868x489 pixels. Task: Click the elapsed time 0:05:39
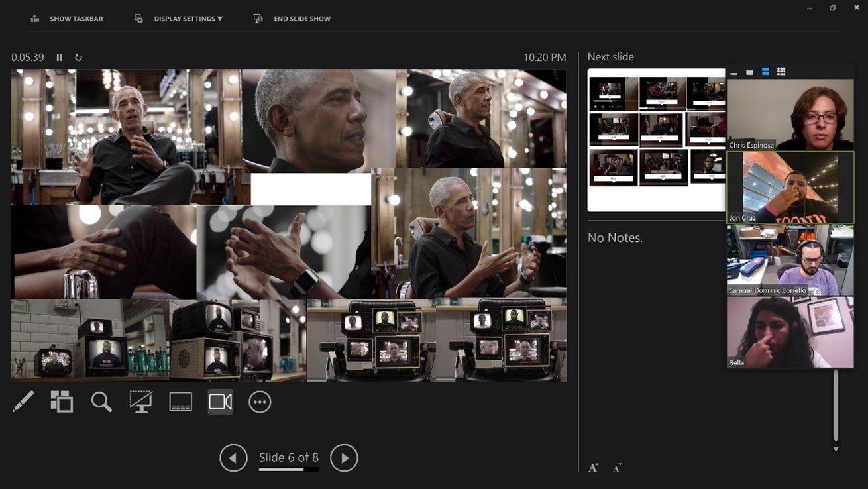28,58
